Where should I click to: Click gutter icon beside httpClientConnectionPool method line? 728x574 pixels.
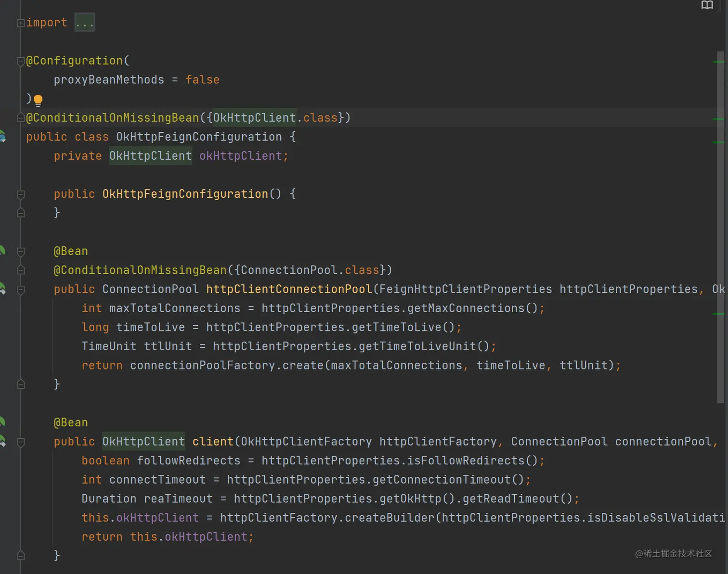pyautogui.click(x=2, y=289)
